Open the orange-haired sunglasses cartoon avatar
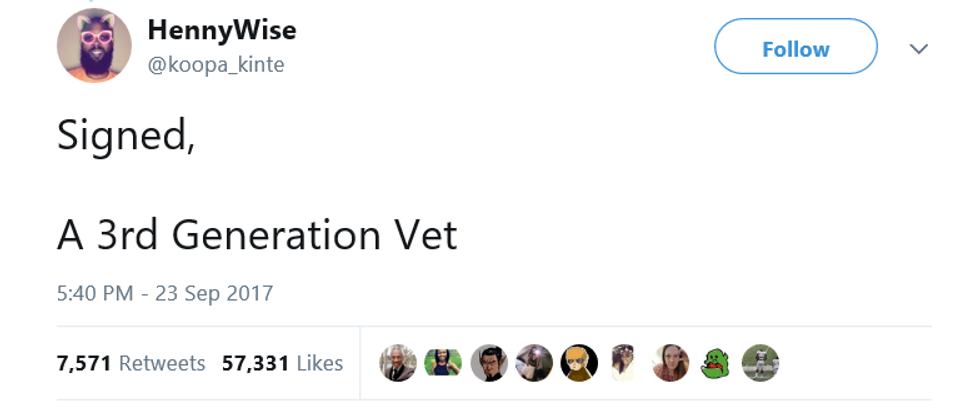The width and height of the screenshot is (980, 410). click(579, 363)
